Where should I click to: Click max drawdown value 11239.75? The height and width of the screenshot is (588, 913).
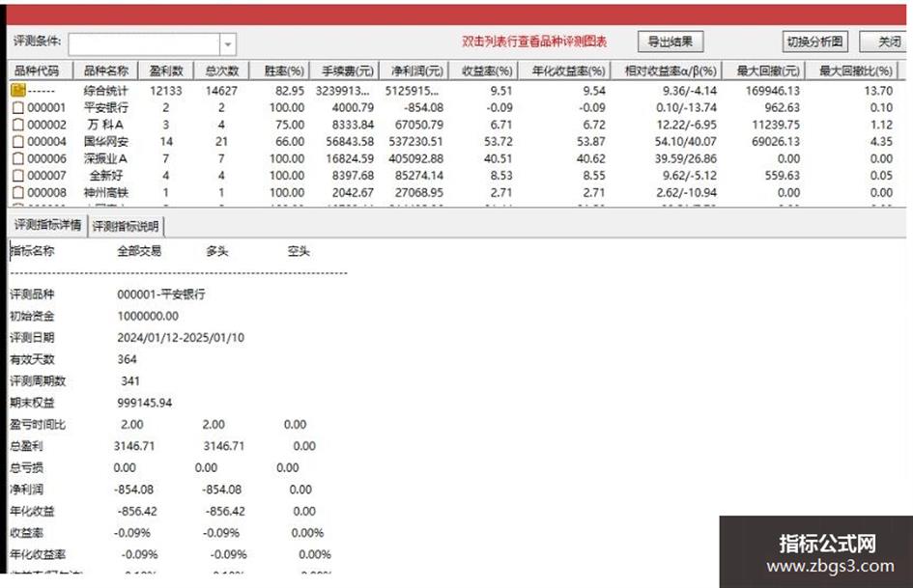tap(776, 125)
